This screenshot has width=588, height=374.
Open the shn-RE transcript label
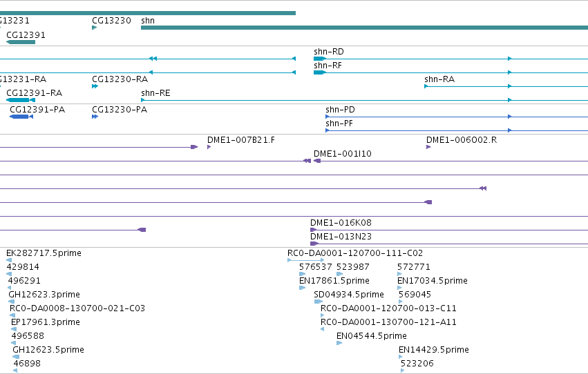click(x=155, y=93)
